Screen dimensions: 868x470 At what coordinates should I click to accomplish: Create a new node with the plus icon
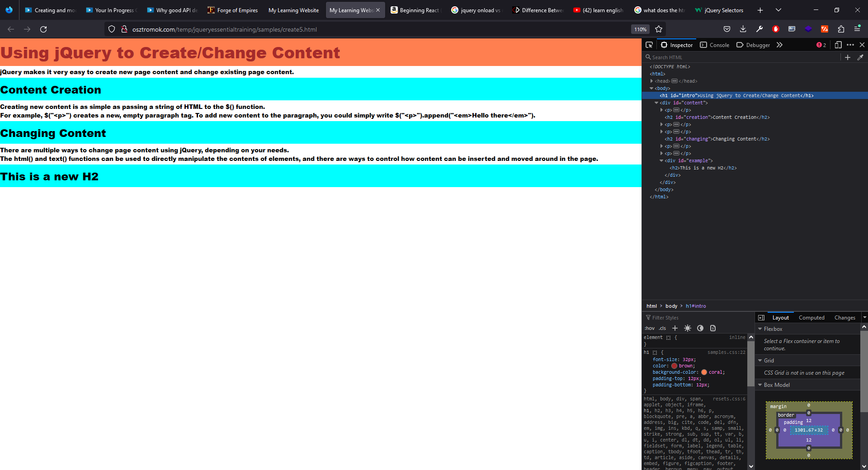(848, 57)
